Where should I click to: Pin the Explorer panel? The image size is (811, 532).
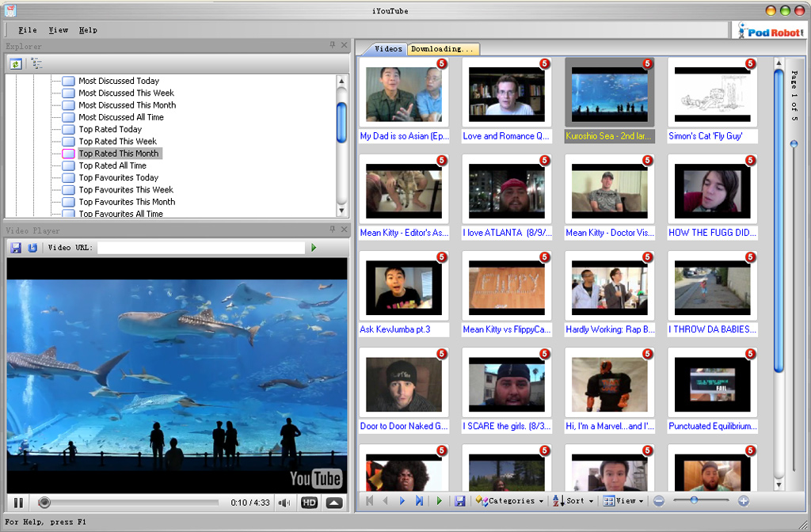click(x=333, y=45)
